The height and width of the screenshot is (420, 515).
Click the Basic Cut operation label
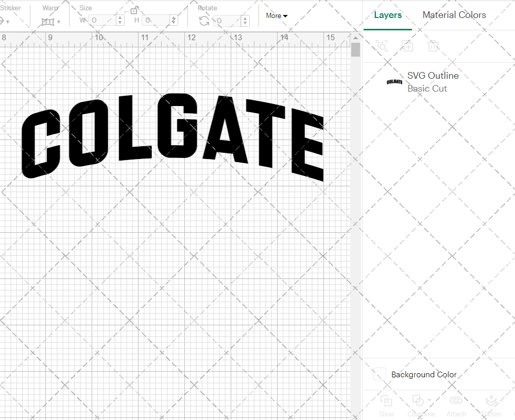pyautogui.click(x=427, y=89)
